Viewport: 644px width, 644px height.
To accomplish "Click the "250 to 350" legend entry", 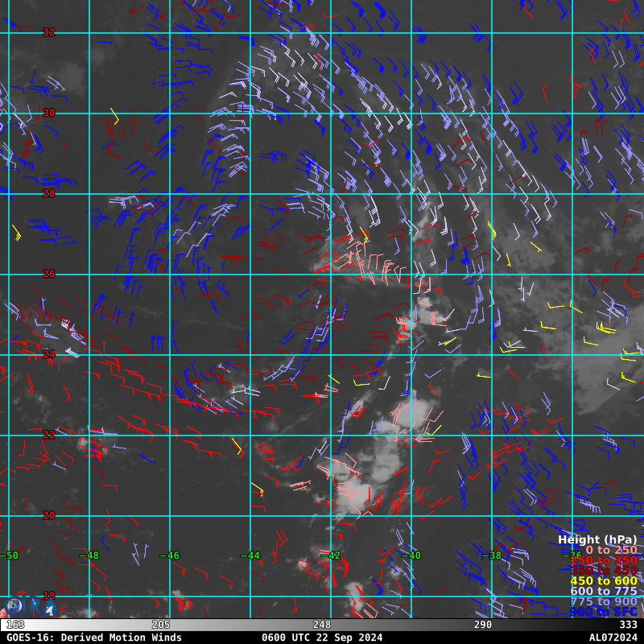I will (x=604, y=560).
